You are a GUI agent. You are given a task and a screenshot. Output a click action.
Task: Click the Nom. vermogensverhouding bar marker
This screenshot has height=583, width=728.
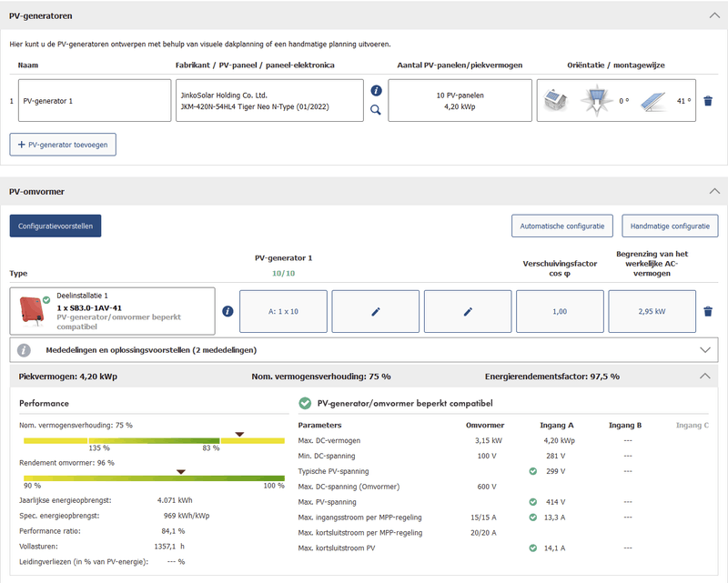point(239,435)
